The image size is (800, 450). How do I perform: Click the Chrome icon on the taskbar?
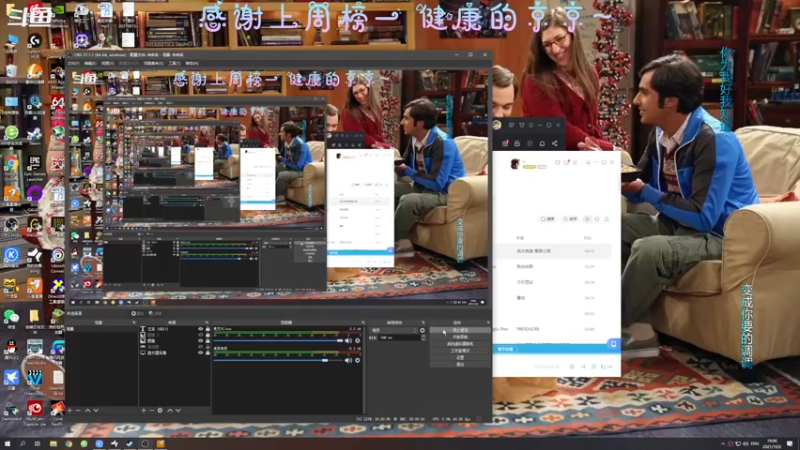(68, 444)
